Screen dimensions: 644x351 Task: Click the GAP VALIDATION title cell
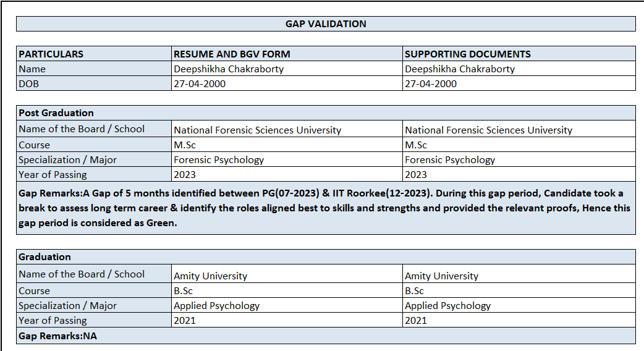coord(326,24)
